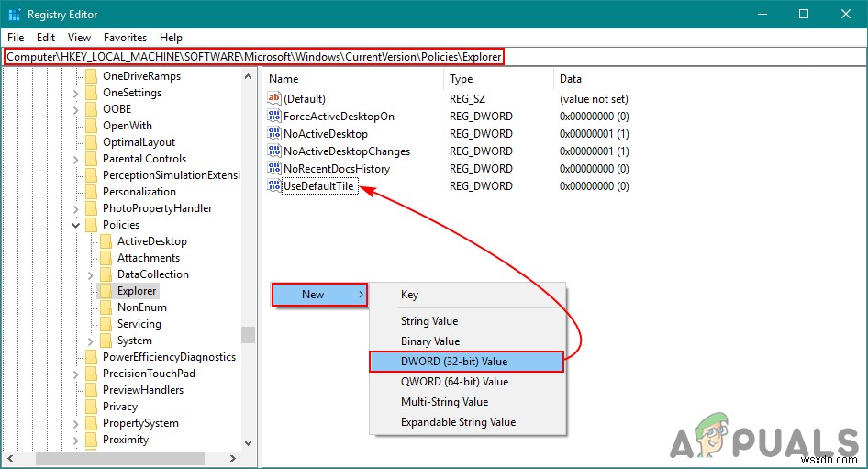
Task: Click tree pane scroll up arrow
Action: [248, 76]
